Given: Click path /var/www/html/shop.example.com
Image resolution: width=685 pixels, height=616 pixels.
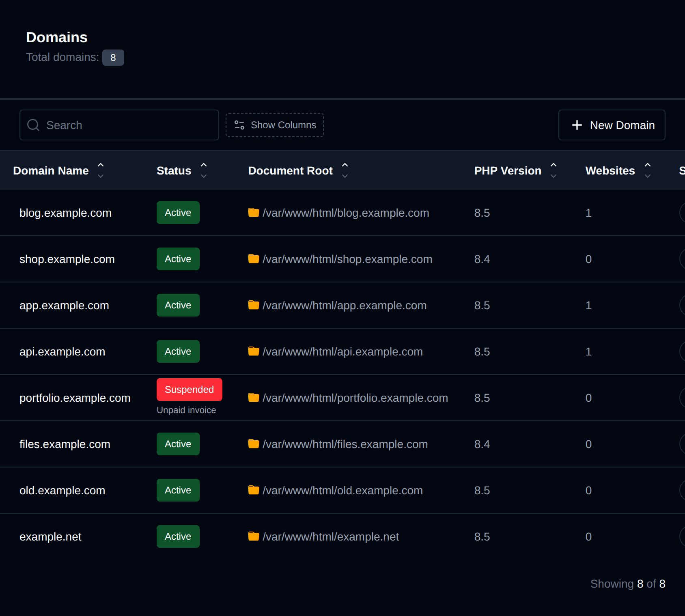Looking at the screenshot, I should tap(347, 259).
